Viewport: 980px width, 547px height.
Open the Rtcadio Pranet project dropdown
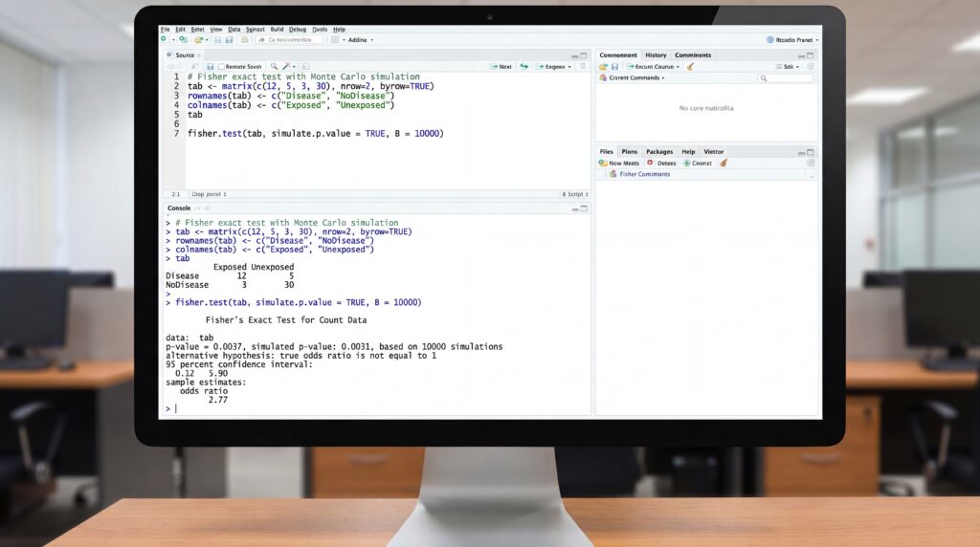796,40
